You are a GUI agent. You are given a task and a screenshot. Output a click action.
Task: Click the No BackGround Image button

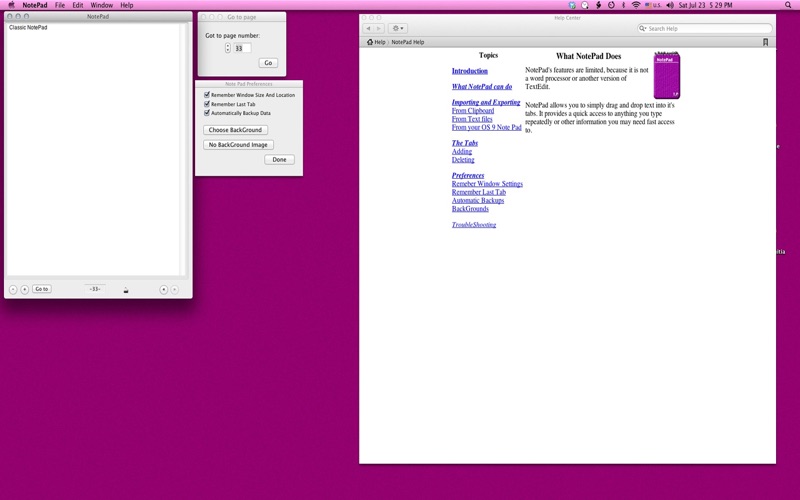(238, 145)
